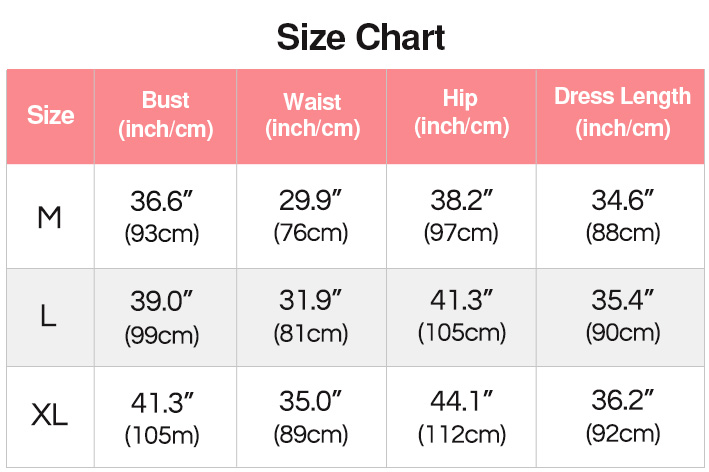Select the M size row label

(49, 217)
